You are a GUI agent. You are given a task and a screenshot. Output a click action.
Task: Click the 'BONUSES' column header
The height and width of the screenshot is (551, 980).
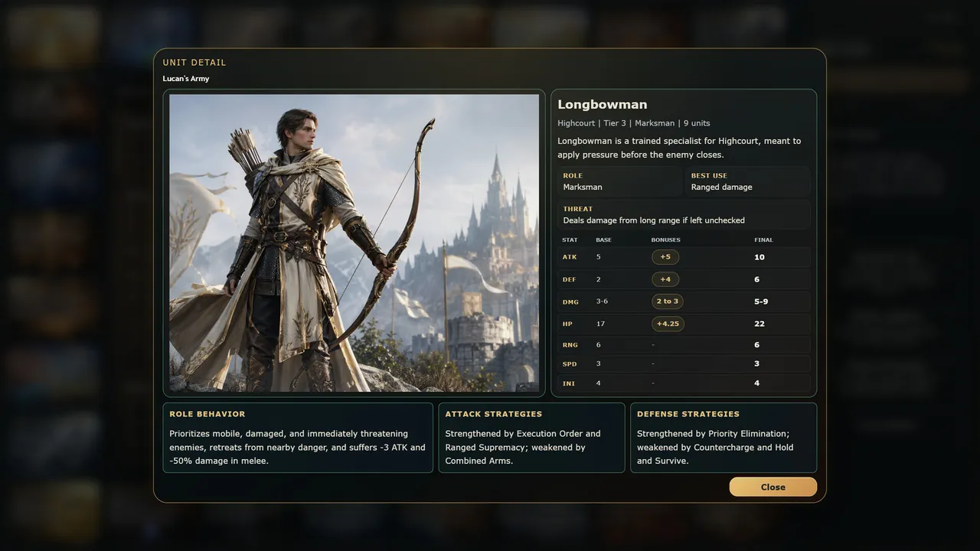coord(665,240)
